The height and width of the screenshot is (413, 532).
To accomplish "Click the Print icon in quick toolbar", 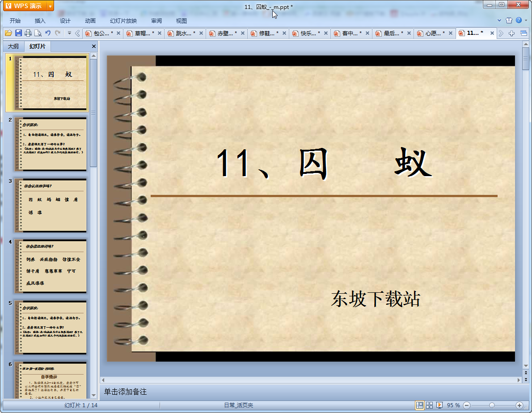I will pos(28,33).
